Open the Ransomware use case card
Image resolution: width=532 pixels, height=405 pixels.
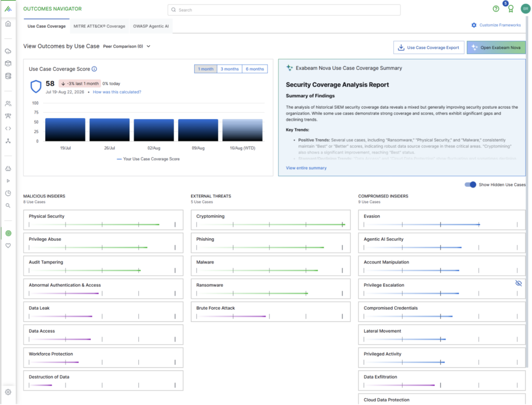[270, 289]
